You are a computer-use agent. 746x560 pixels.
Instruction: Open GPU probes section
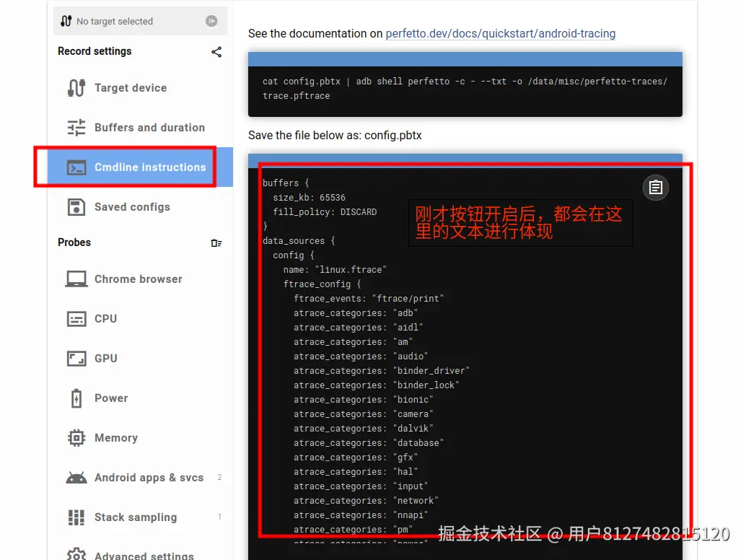[140, 358]
